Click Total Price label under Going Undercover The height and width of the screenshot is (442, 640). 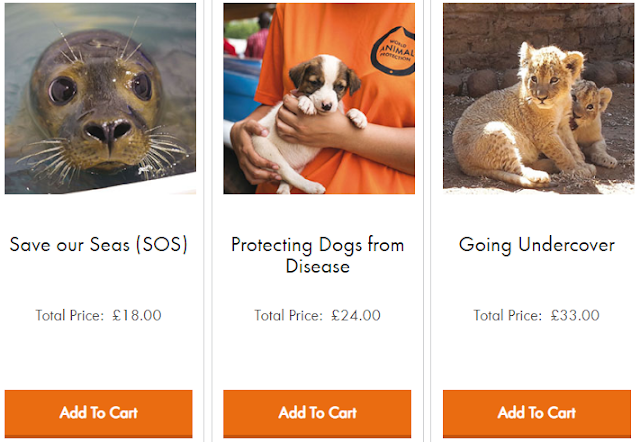(x=507, y=315)
